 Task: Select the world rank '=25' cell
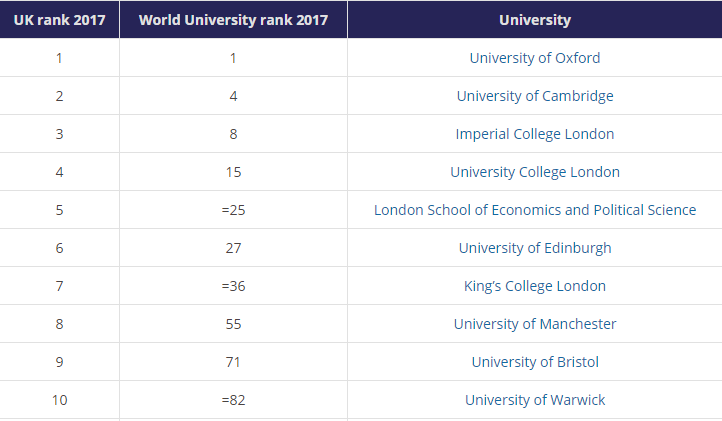tap(233, 210)
